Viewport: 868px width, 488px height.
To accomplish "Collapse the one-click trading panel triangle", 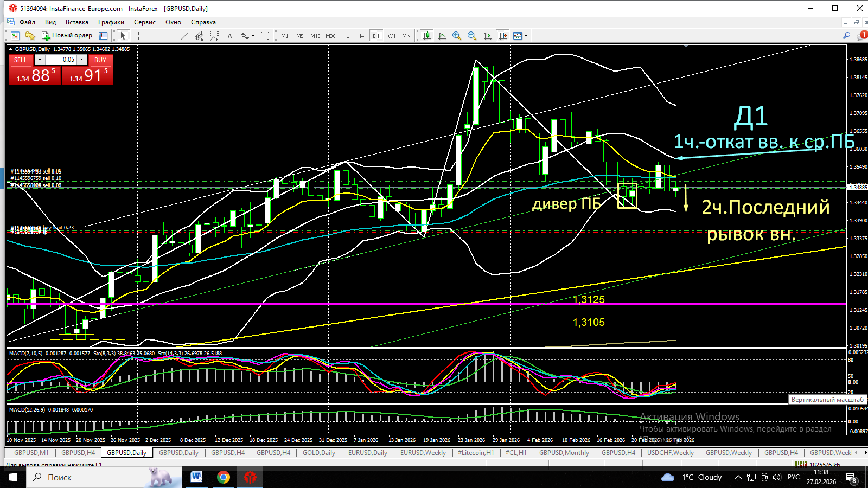I will (11, 49).
